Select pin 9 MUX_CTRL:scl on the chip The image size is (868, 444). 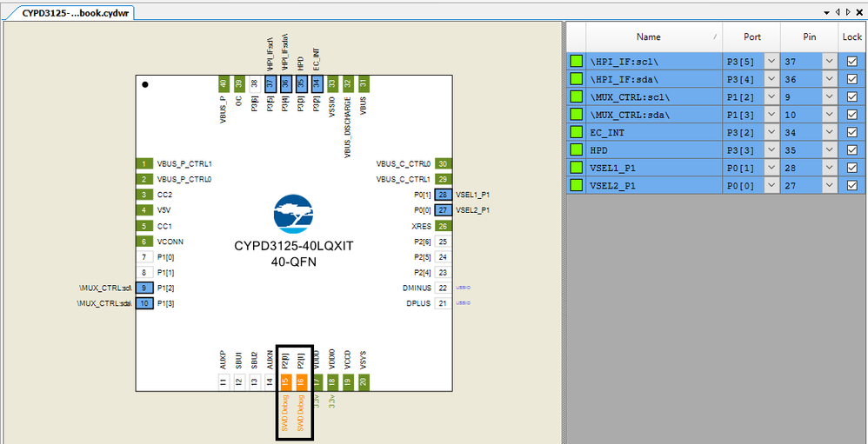click(x=144, y=288)
